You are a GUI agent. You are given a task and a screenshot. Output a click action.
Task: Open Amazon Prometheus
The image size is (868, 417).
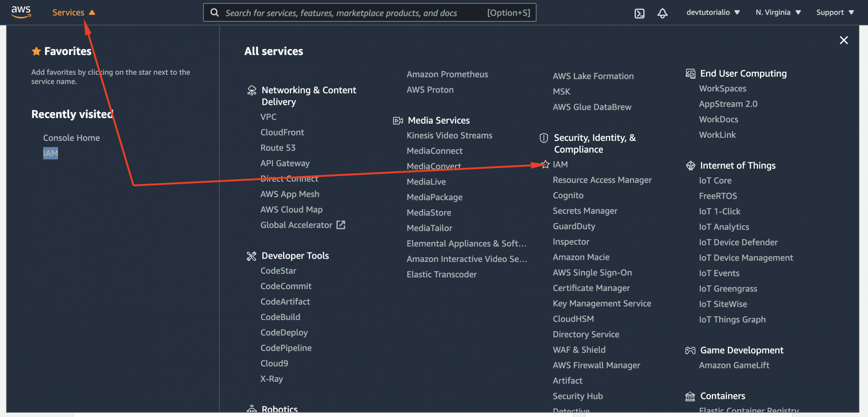[447, 74]
